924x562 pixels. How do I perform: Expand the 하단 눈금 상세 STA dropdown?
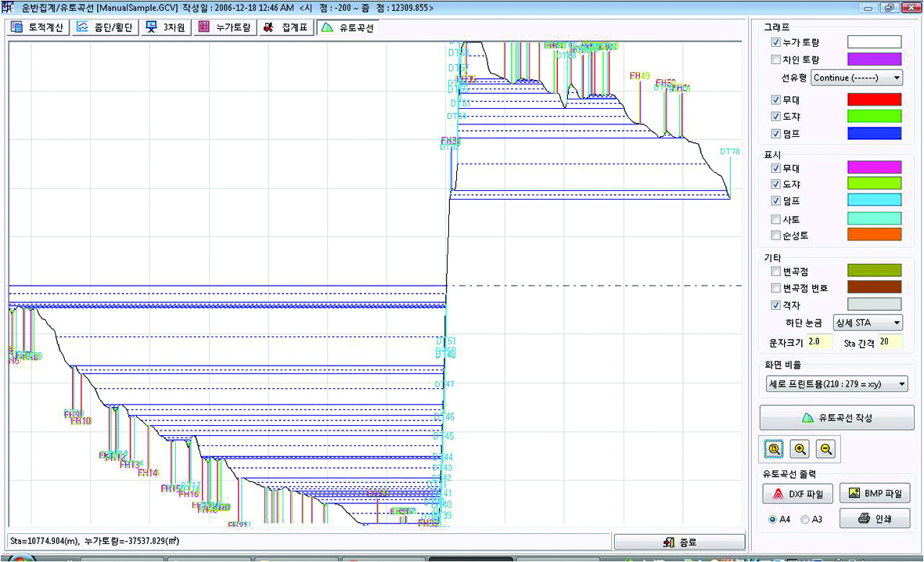[x=868, y=322]
